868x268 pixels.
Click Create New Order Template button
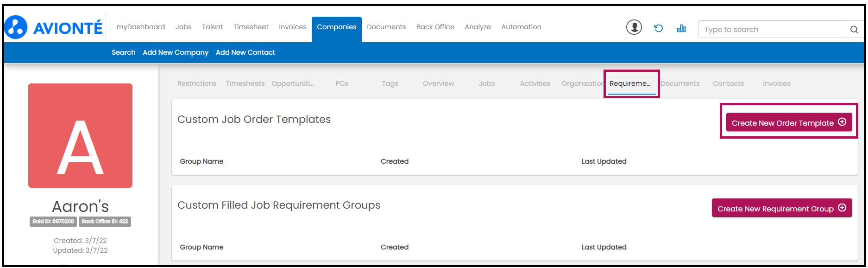(789, 122)
